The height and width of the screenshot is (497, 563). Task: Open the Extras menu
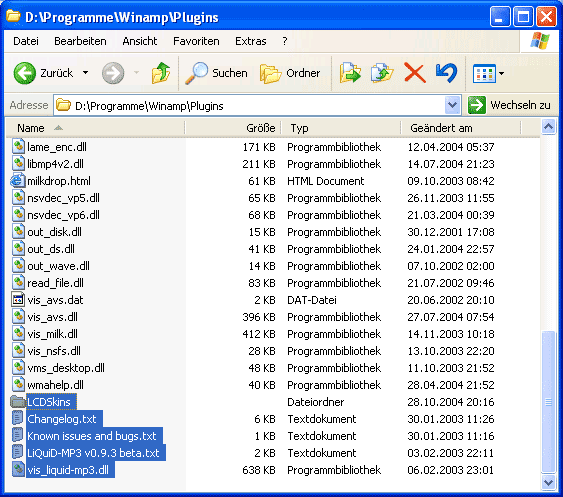251,41
